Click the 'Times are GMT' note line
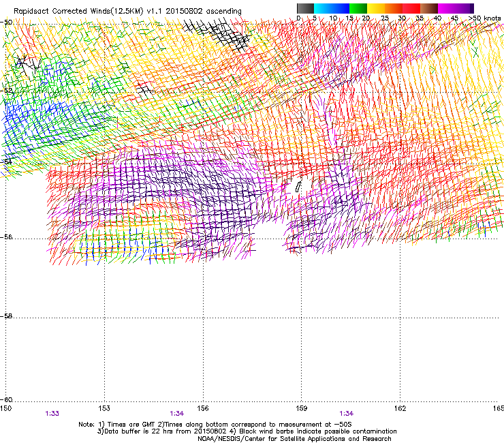Screen dimensions: 504x443 click(x=215, y=425)
